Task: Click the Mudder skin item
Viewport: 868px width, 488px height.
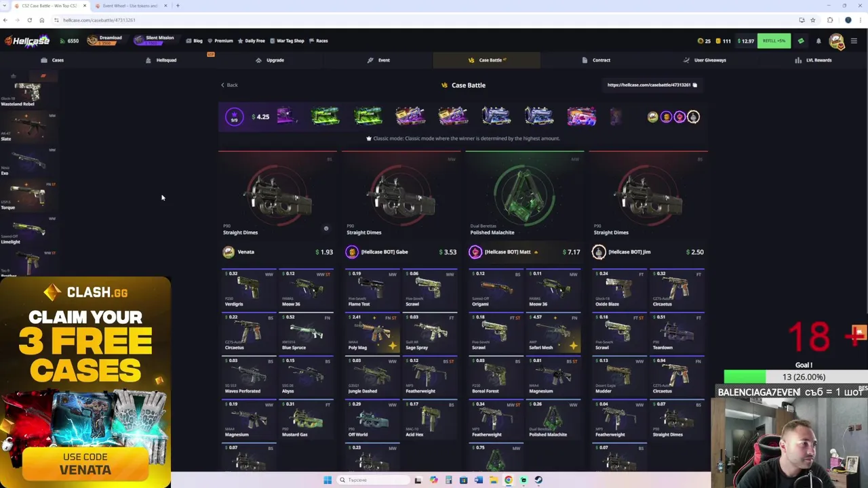Action: [x=619, y=376]
